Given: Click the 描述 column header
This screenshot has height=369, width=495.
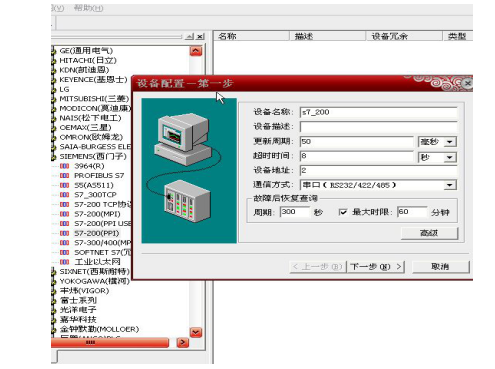Looking at the screenshot, I should tap(328, 36).
